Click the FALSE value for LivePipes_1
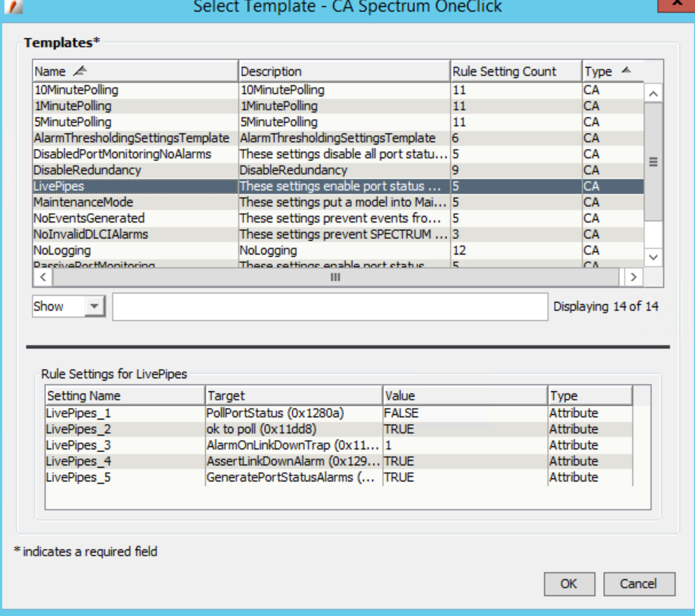Viewport: 695px width, 616px height. click(401, 413)
